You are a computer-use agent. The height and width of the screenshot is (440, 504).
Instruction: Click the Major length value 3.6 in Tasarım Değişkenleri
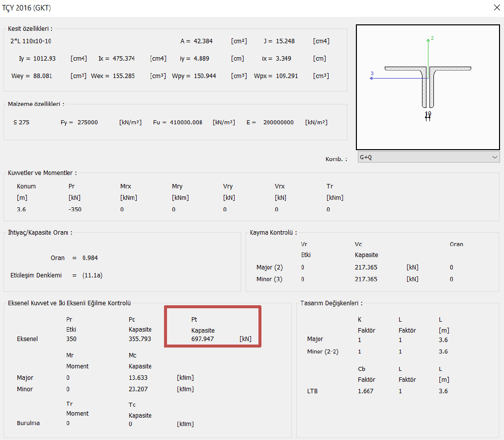tap(443, 340)
